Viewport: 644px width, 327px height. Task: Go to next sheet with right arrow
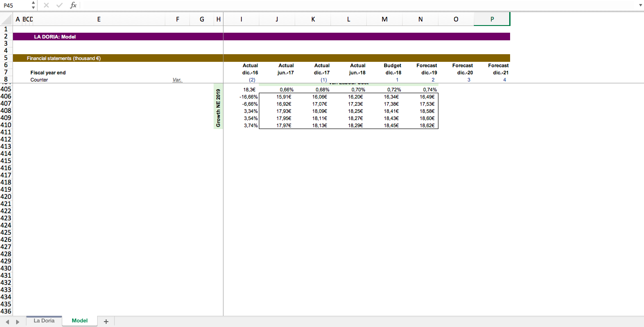coord(17,322)
